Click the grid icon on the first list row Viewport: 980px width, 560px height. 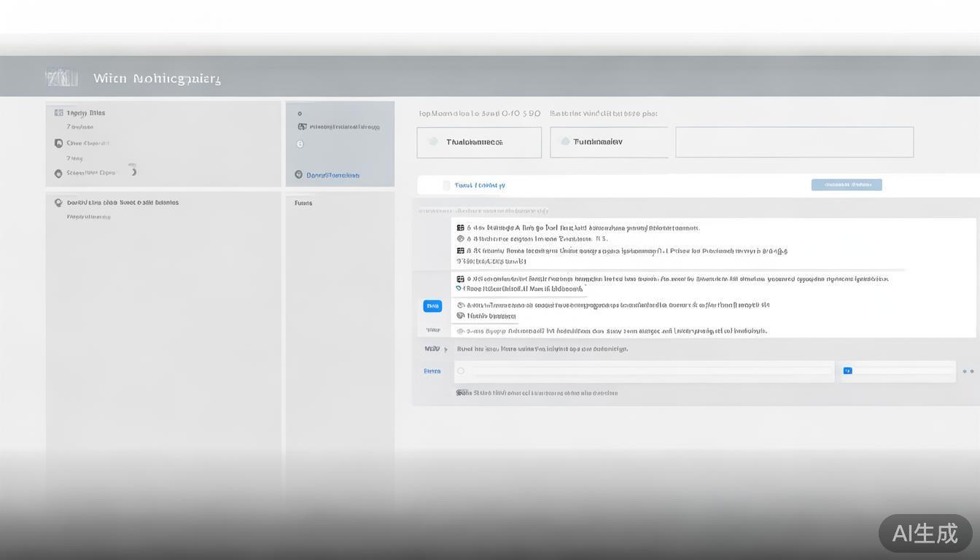(460, 228)
